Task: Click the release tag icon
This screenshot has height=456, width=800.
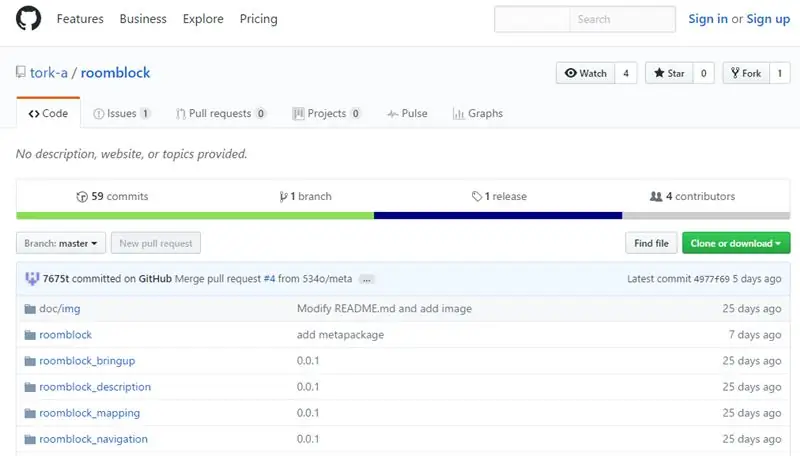Action: (477, 196)
